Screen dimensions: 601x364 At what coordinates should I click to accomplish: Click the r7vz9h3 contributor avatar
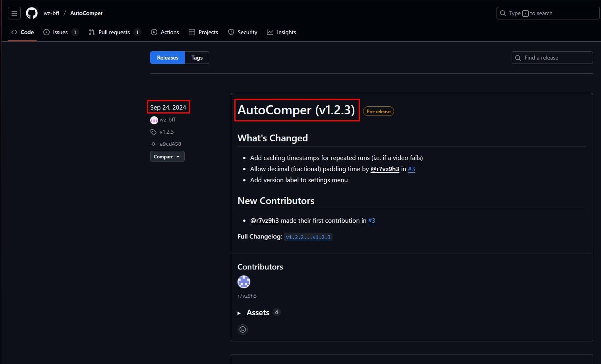[x=244, y=282]
